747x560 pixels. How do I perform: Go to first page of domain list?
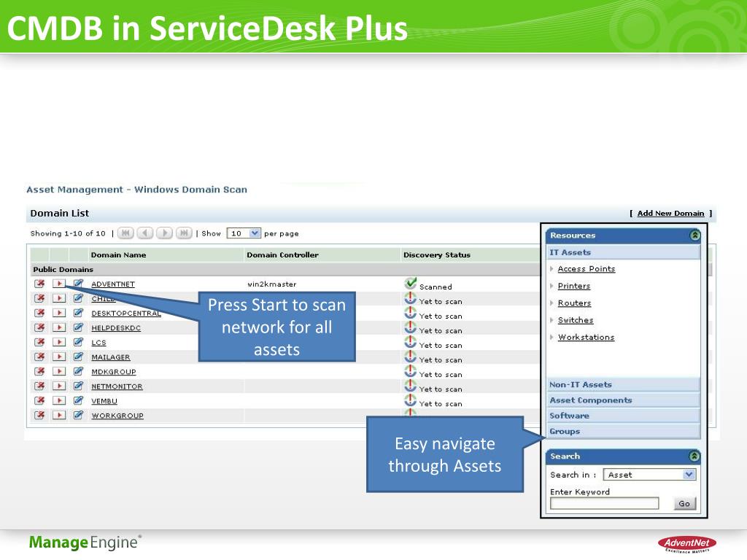pyautogui.click(x=125, y=233)
